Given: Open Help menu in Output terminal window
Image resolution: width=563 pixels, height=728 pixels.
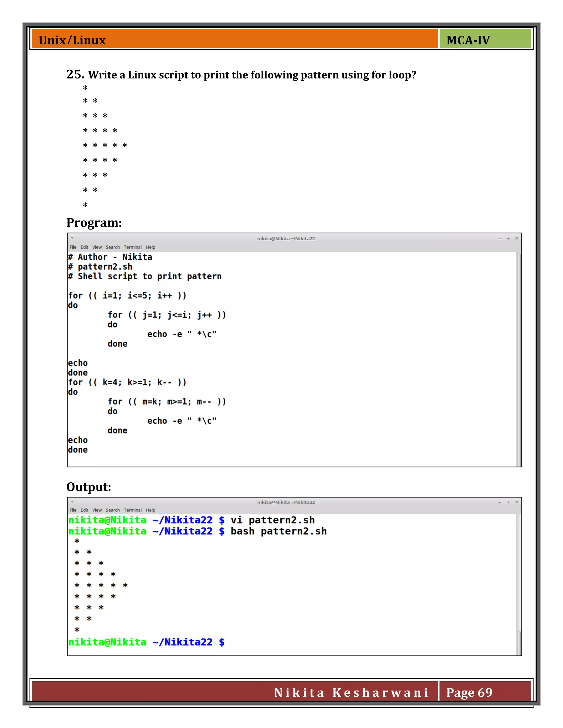Looking at the screenshot, I should pyautogui.click(x=150, y=510).
